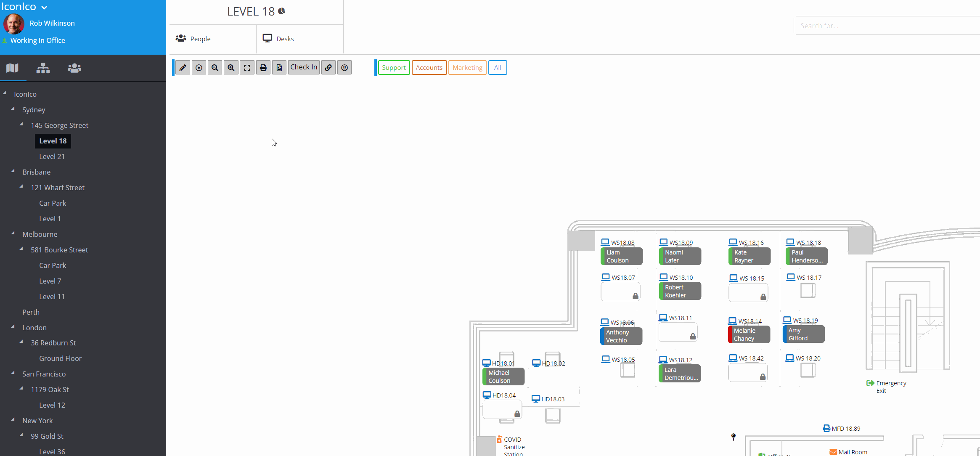Collapse the Melbourne tree node
Image resolution: width=980 pixels, height=456 pixels.
(x=13, y=233)
